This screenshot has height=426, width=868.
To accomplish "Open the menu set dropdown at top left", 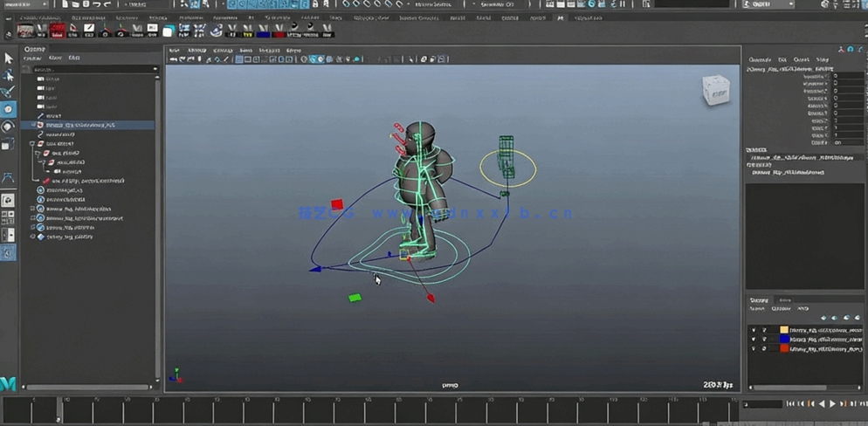I will tap(24, 4).
